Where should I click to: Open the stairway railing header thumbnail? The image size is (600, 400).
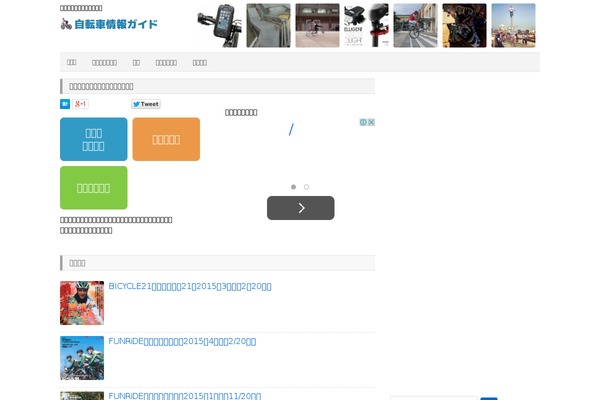(x=268, y=26)
